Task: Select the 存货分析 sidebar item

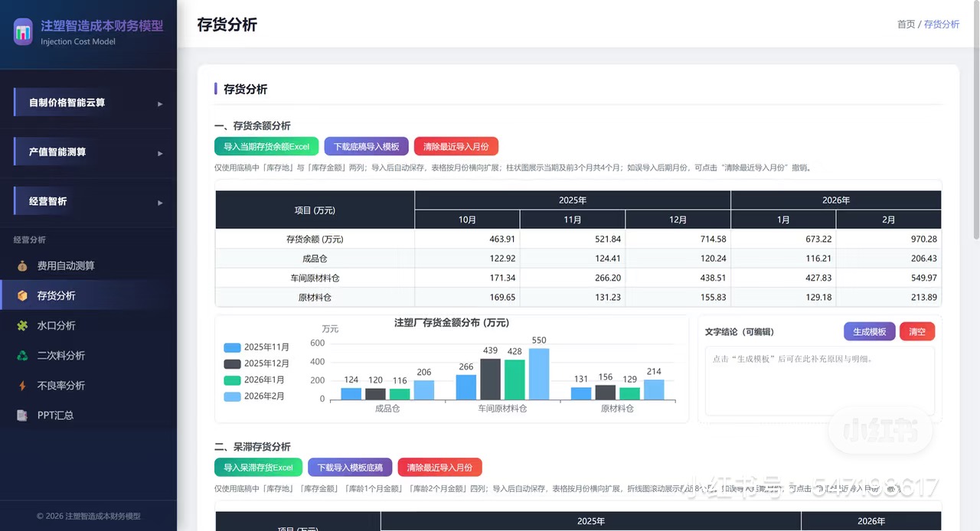Action: click(88, 295)
